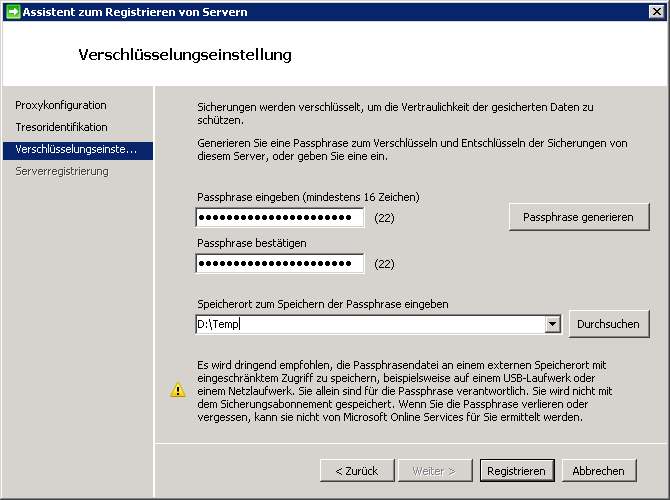This screenshot has width=670, height=500.
Task: Click the greyed-out Weiter button
Action: pyautogui.click(x=434, y=470)
